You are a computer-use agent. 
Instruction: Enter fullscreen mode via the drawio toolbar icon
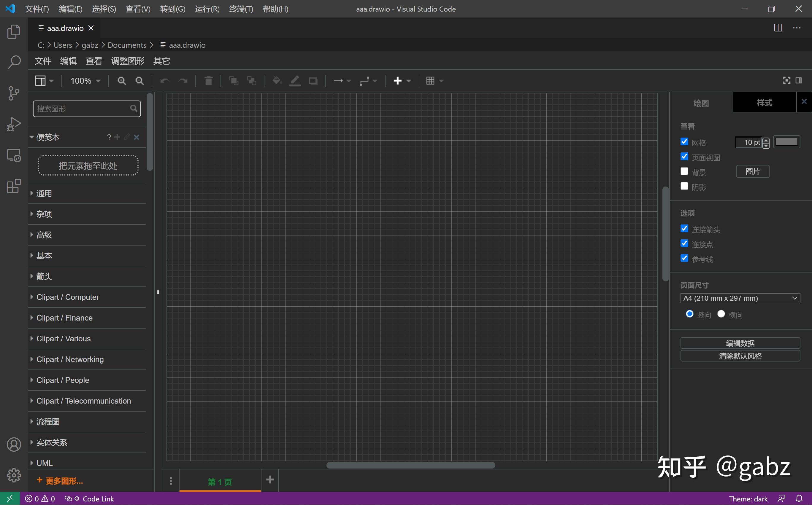786,80
